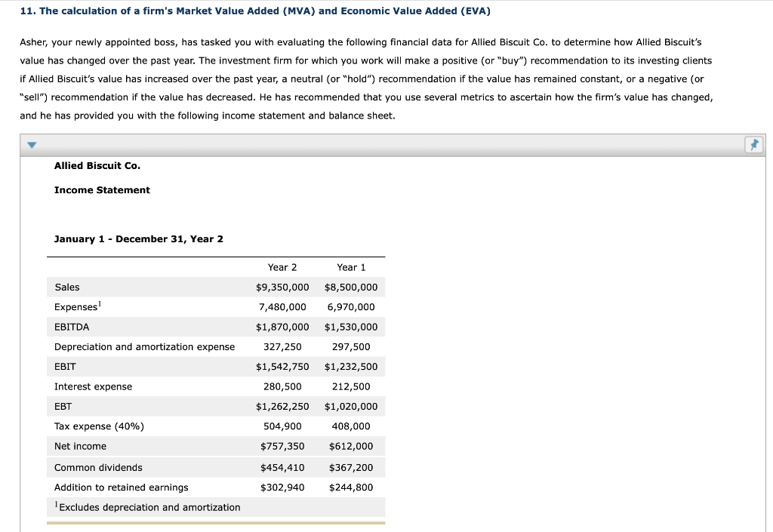Select the EBIT value $1,542,750
The image size is (773, 532).
coord(283,366)
